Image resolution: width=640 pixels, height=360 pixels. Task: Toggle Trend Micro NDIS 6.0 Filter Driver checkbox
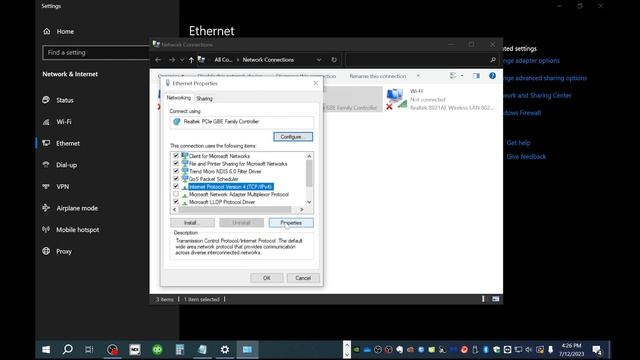pos(176,171)
